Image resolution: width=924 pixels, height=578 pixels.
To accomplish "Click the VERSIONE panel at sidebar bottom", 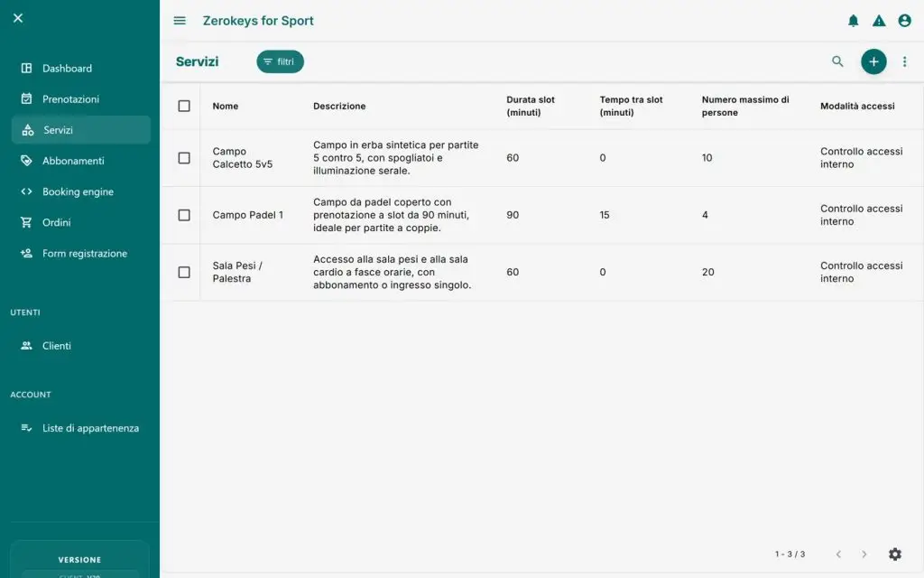I will (x=79, y=559).
